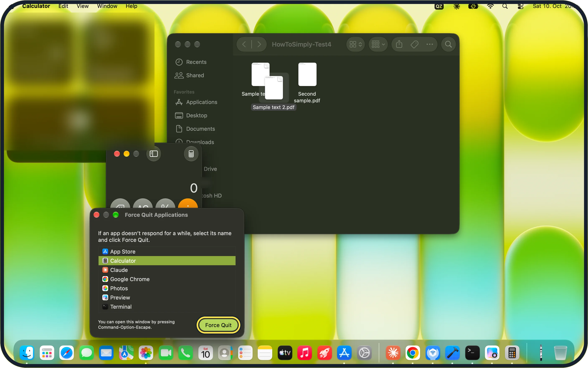Open Finder icon view dropdown
The image size is (588, 368).
[355, 44]
